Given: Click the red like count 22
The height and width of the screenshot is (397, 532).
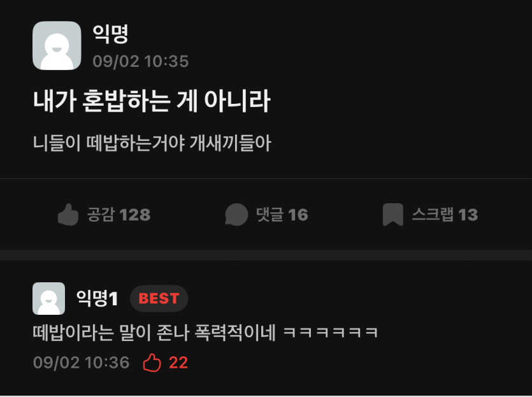Looking at the screenshot, I should click(178, 363).
